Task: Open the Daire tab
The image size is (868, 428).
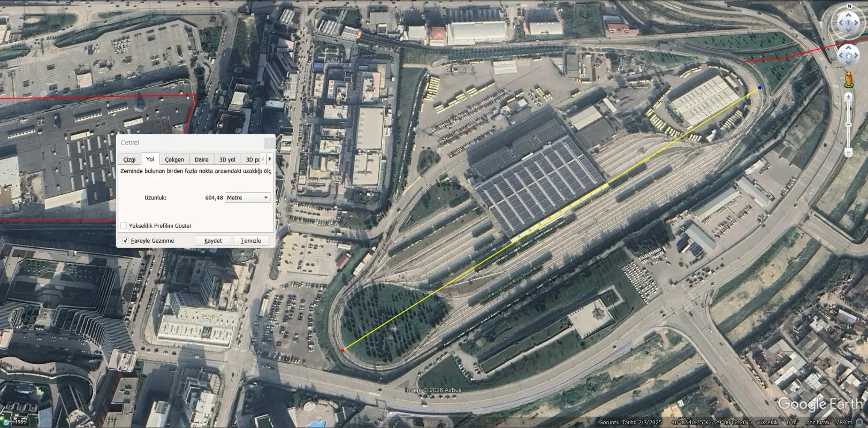Action: point(202,159)
